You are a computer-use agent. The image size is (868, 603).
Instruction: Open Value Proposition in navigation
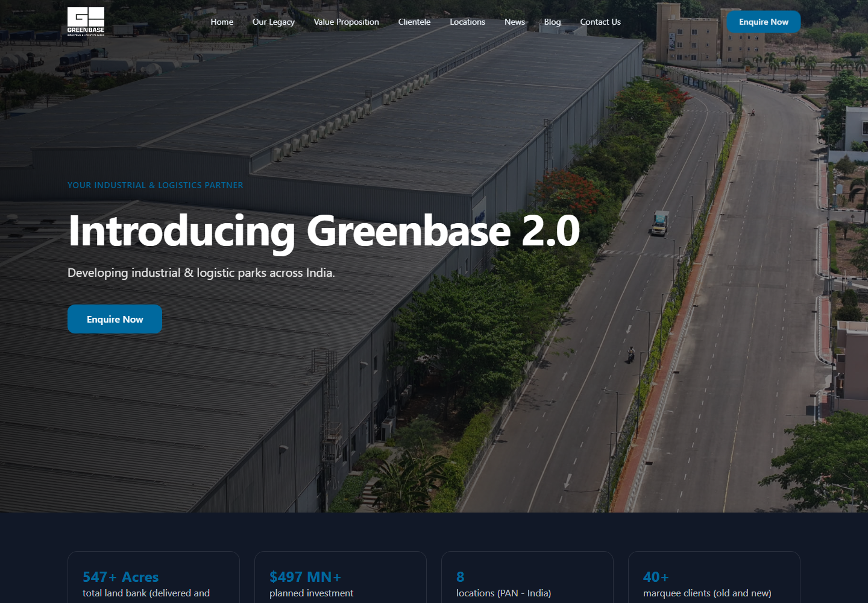click(x=347, y=22)
